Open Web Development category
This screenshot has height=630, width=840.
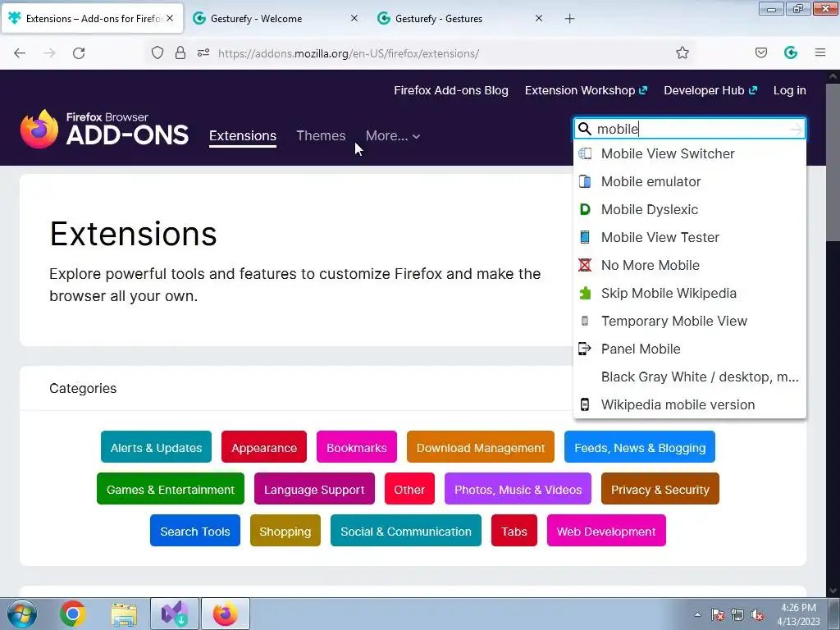[x=606, y=531]
